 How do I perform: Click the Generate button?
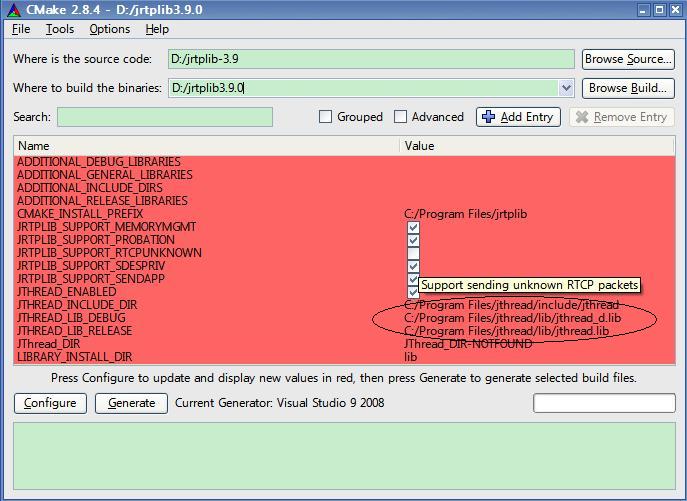coord(131,403)
